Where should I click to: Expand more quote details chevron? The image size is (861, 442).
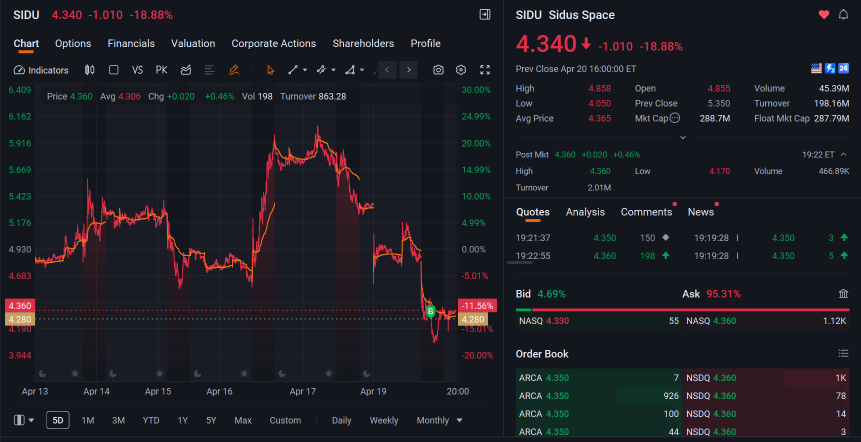click(683, 137)
